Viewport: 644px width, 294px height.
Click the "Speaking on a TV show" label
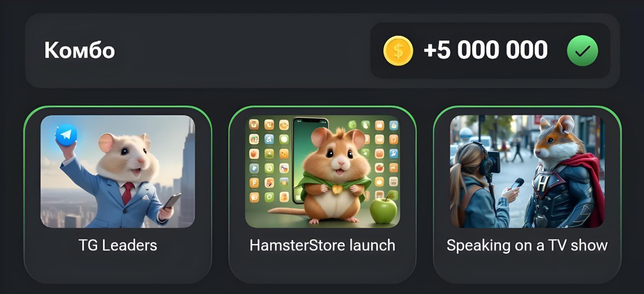(x=527, y=246)
